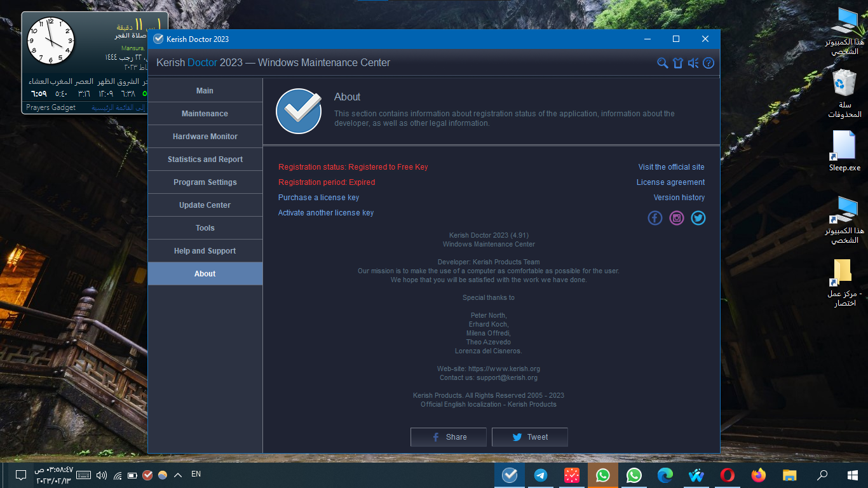Viewport: 868px width, 488px height.
Task: Open the blue W app taskbar icon
Action: (x=696, y=475)
